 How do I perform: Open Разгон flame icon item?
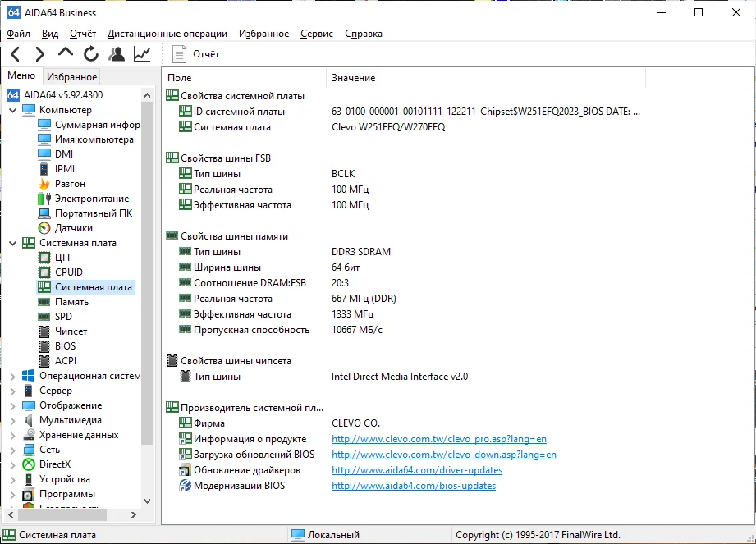(62, 184)
